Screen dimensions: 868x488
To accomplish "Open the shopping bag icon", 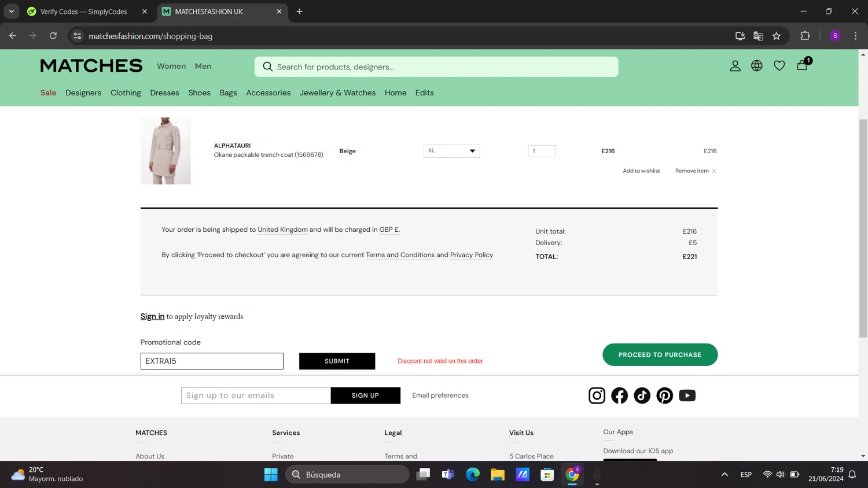I will 803,65.
